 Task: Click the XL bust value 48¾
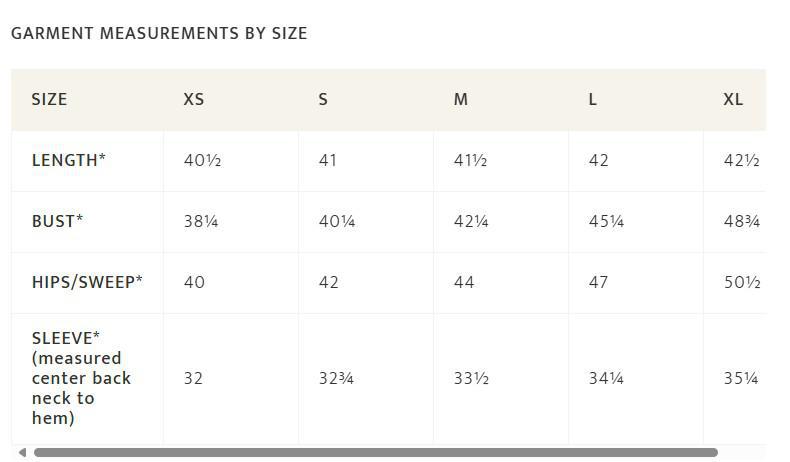click(741, 221)
